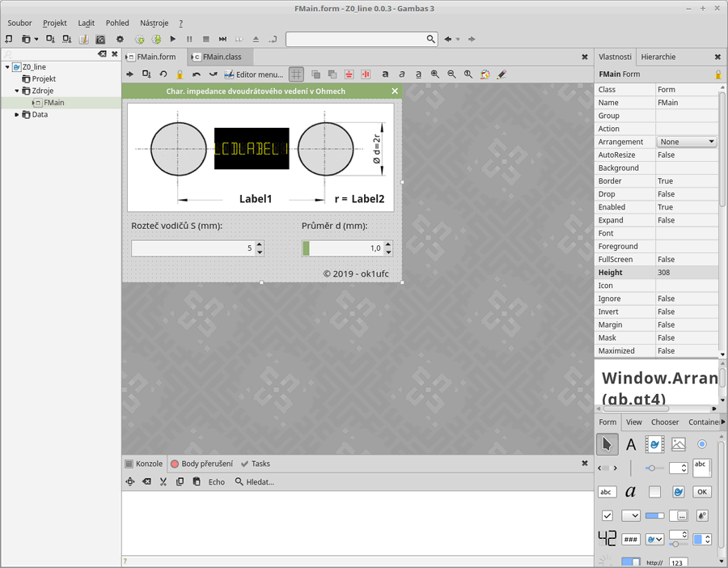Pick the CheckBox control from the toolbox

(607, 515)
